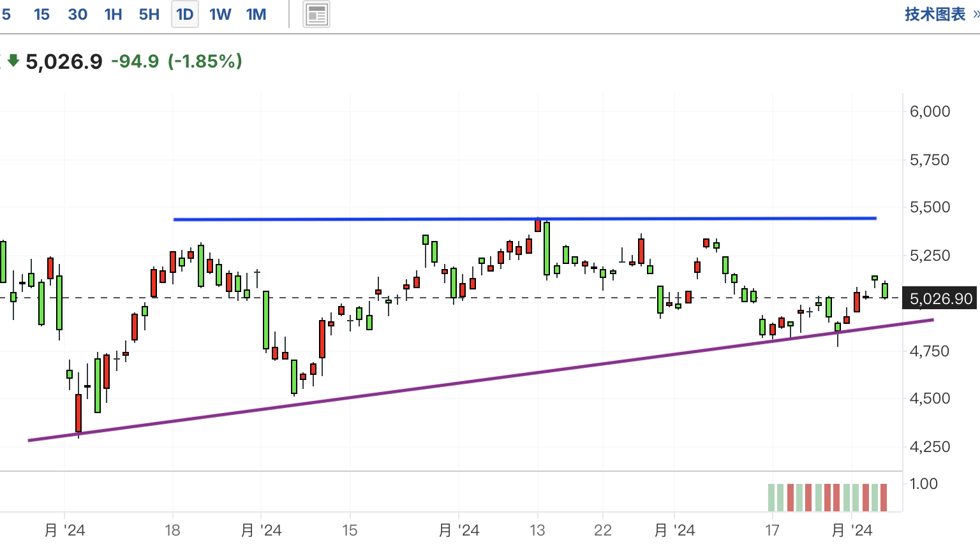Select the 30 minute timeframe
The width and height of the screenshot is (980, 547).
78,14
